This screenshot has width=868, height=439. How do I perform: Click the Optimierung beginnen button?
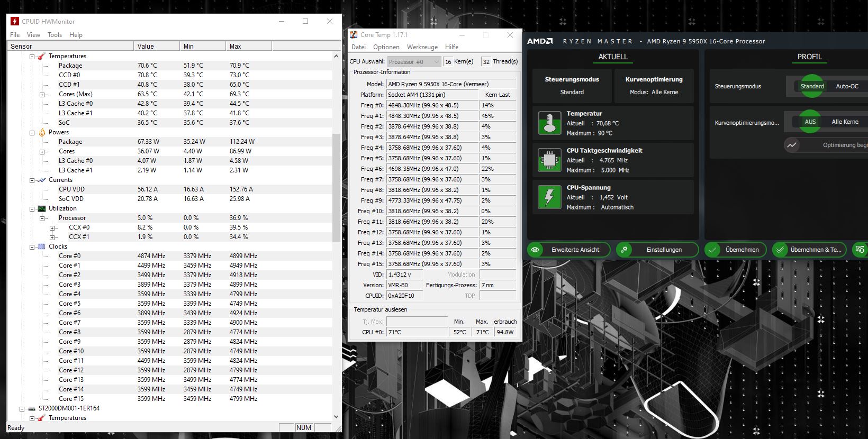(x=826, y=145)
